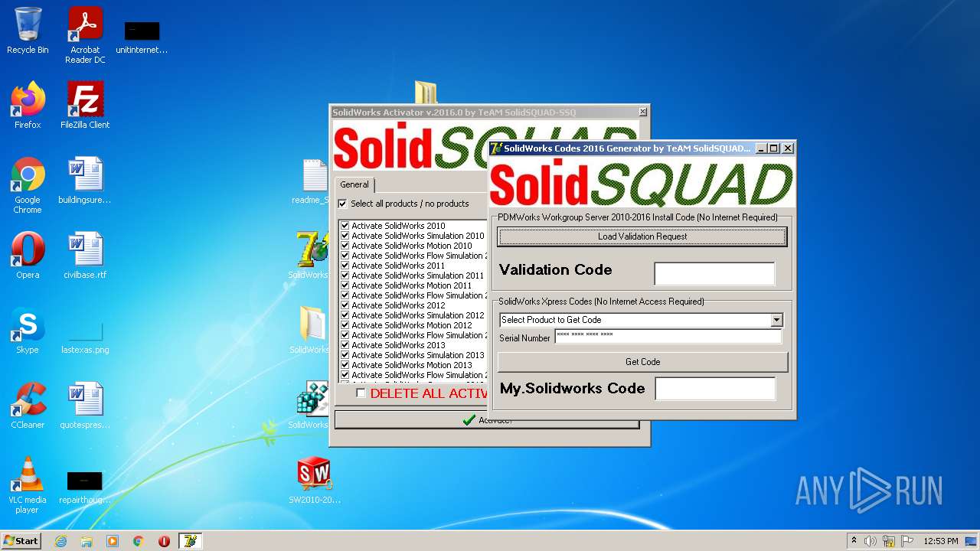
Task: Open the Action Center flag icon
Action: [x=906, y=541]
